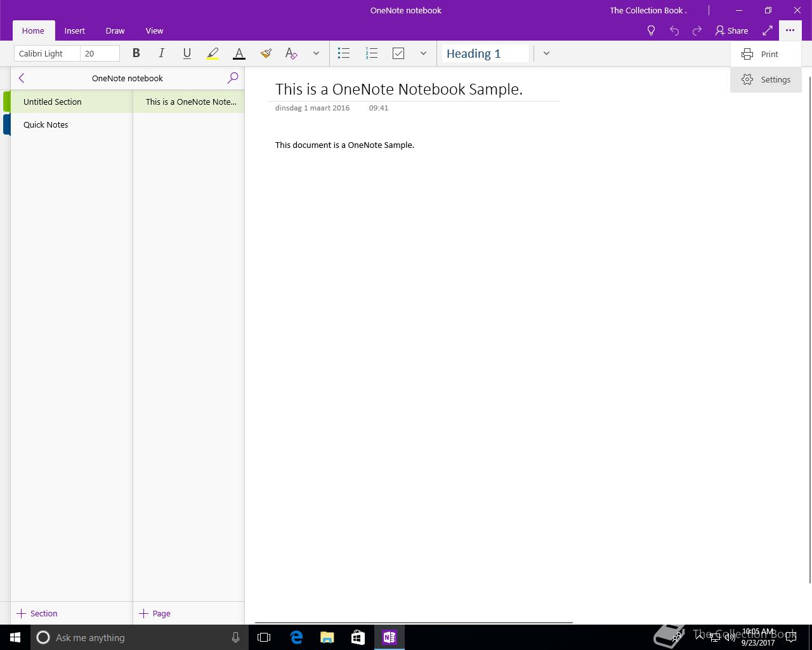
Task: Redo the last action
Action: click(x=697, y=30)
